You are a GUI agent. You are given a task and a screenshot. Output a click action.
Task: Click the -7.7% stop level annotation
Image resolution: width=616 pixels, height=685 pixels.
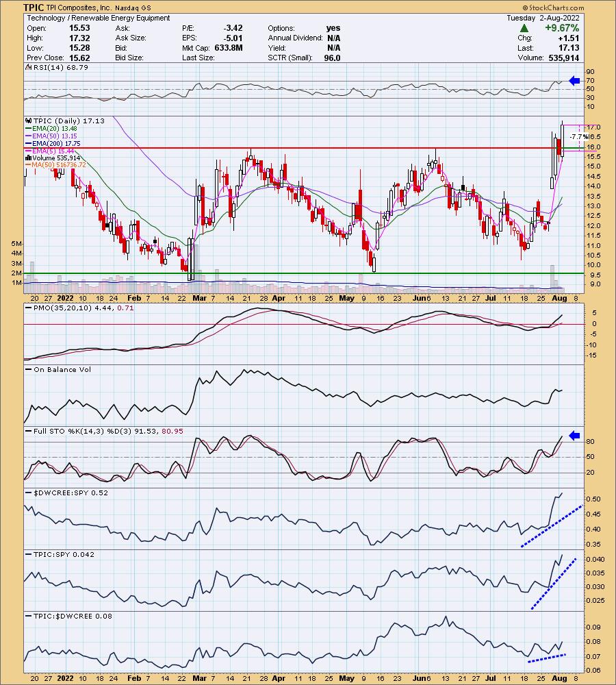(x=578, y=137)
